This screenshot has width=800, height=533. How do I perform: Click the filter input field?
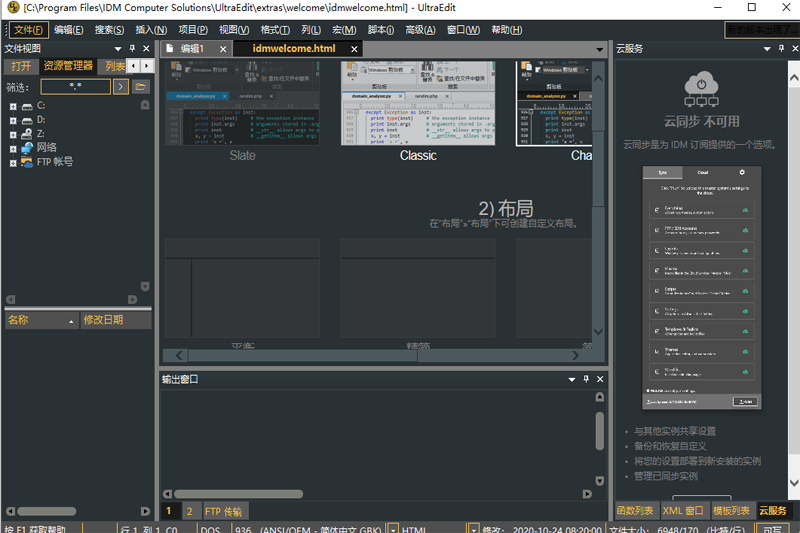tap(75, 87)
